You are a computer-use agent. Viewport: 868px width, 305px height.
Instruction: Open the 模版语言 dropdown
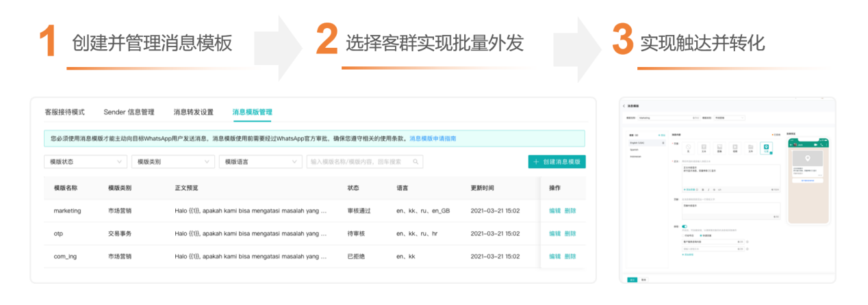[x=260, y=162]
